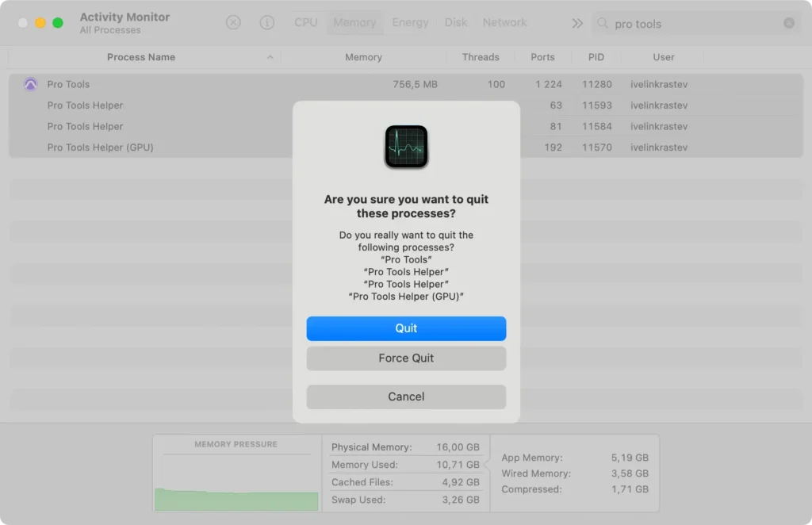Click the search magnifier icon
The width and height of the screenshot is (812, 525).
(603, 23)
